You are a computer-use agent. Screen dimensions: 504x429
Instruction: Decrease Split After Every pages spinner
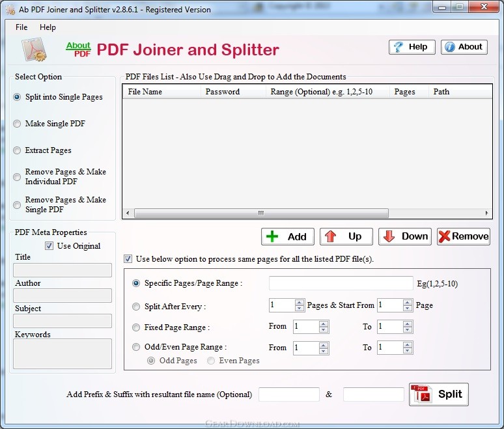point(300,308)
